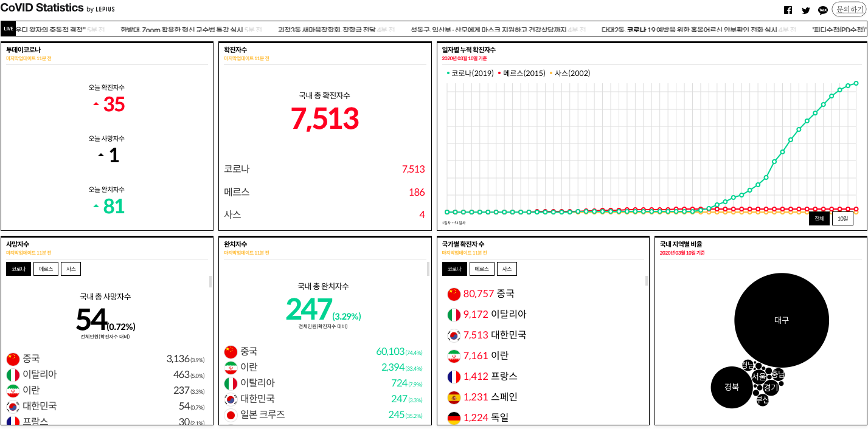Open the 하밭대 Zoom lecture news headline

[x=182, y=30]
